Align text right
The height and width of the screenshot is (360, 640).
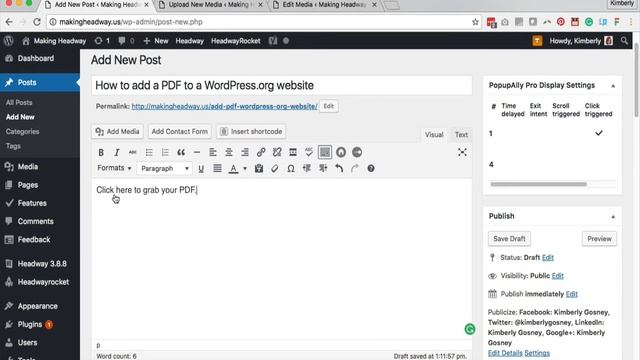point(244,152)
